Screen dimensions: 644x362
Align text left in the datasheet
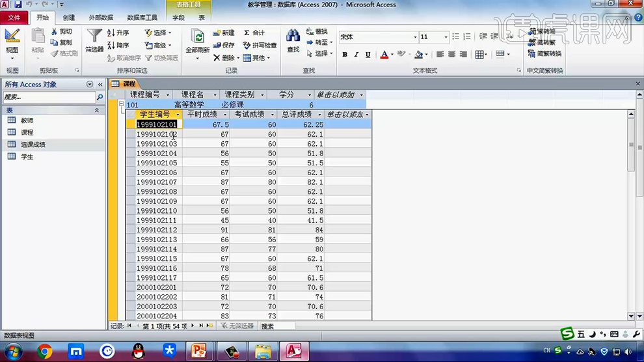click(x=440, y=54)
